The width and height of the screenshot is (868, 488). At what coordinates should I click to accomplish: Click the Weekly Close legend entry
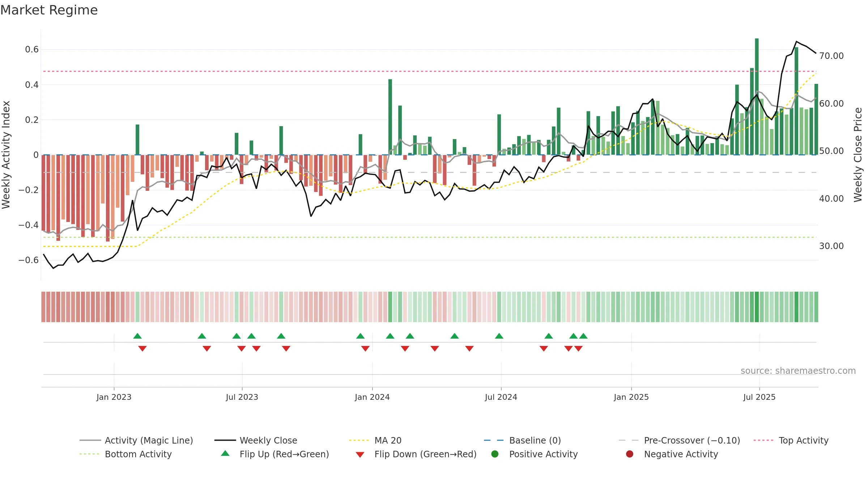[256, 440]
